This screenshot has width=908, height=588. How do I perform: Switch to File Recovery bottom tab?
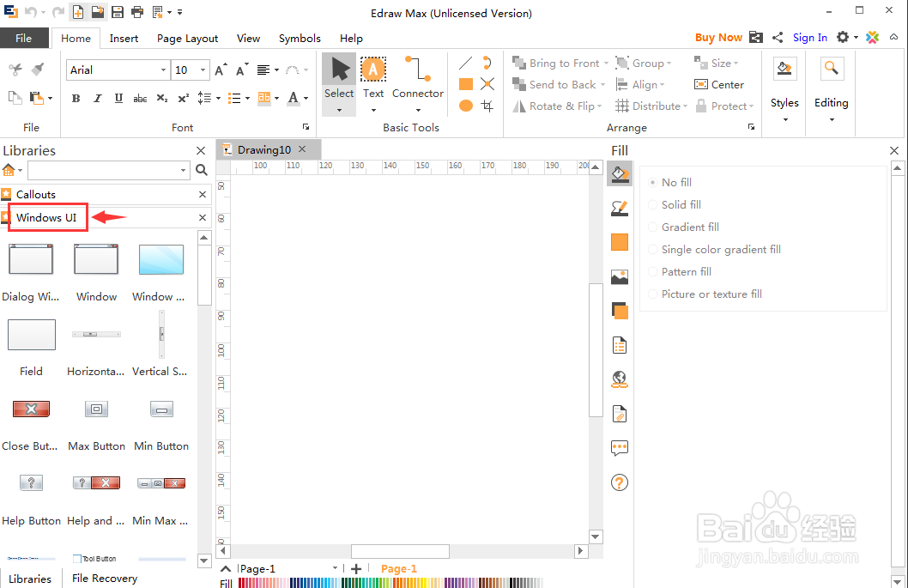click(105, 579)
